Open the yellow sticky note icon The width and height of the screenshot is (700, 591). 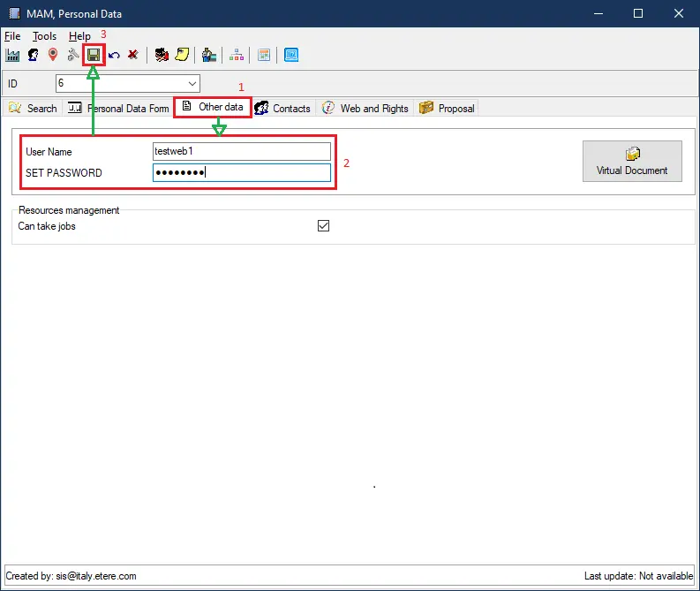[x=182, y=55]
